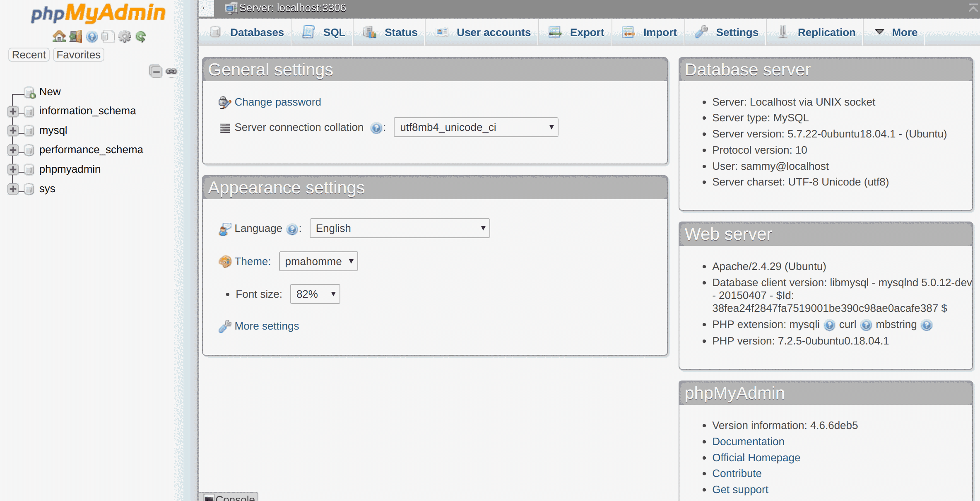
Task: Click the Change password link
Action: (277, 102)
